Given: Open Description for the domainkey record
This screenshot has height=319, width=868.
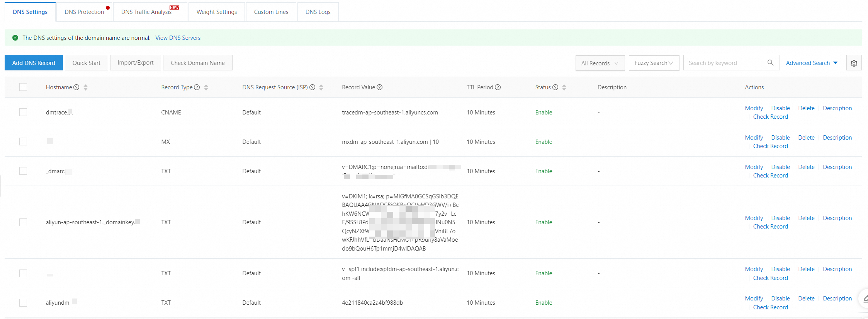Looking at the screenshot, I should 837,218.
